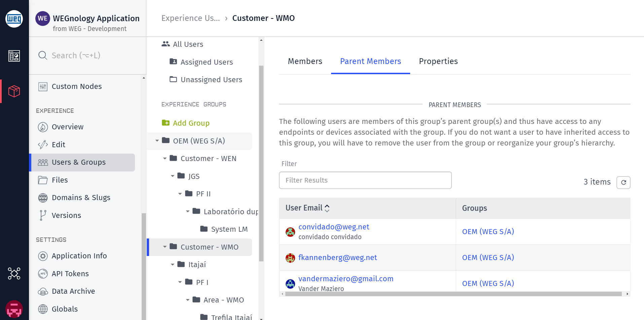Collapse the PF I group
The image size is (644, 320).
180,282
